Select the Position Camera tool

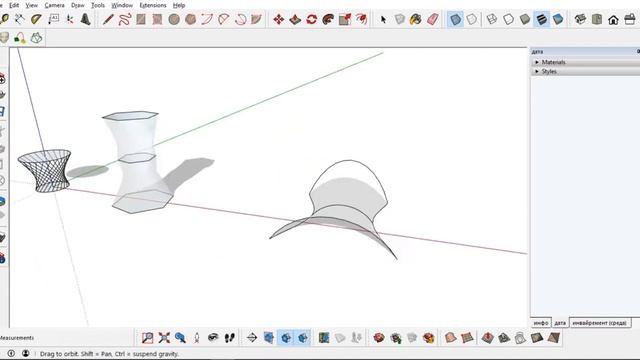tap(197, 338)
